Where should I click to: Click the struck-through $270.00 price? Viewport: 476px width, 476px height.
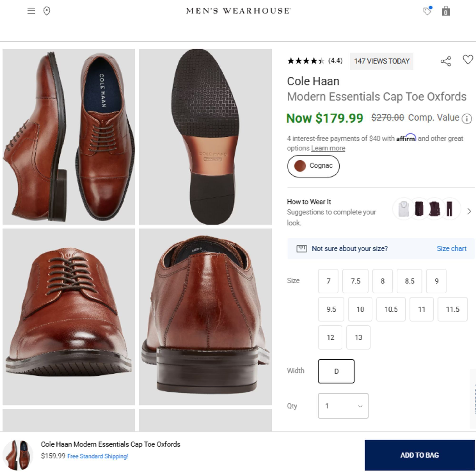coord(387,118)
